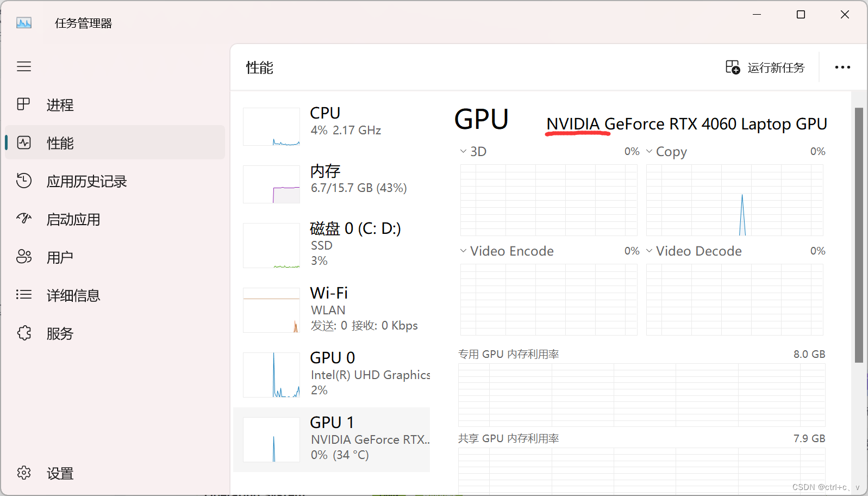This screenshot has height=496, width=868.
Task: Select GPU 1 NVIDIA GeForce entry
Action: (x=332, y=439)
